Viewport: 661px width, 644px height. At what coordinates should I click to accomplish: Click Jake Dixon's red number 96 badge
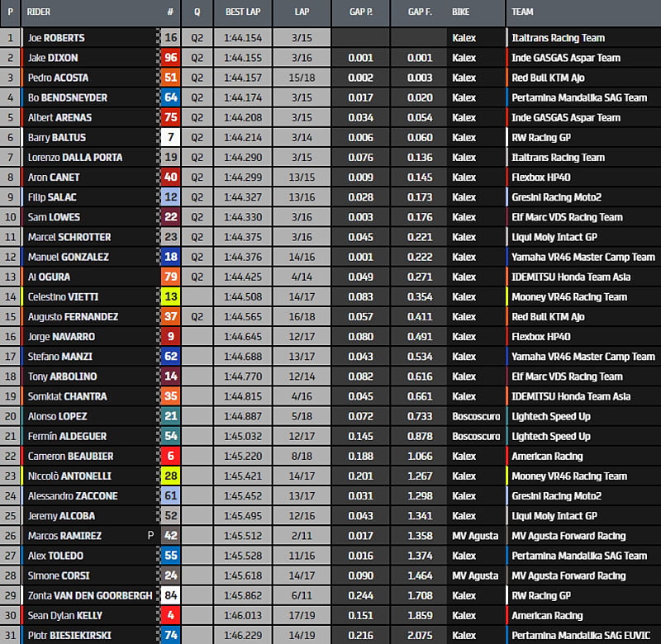coord(170,58)
